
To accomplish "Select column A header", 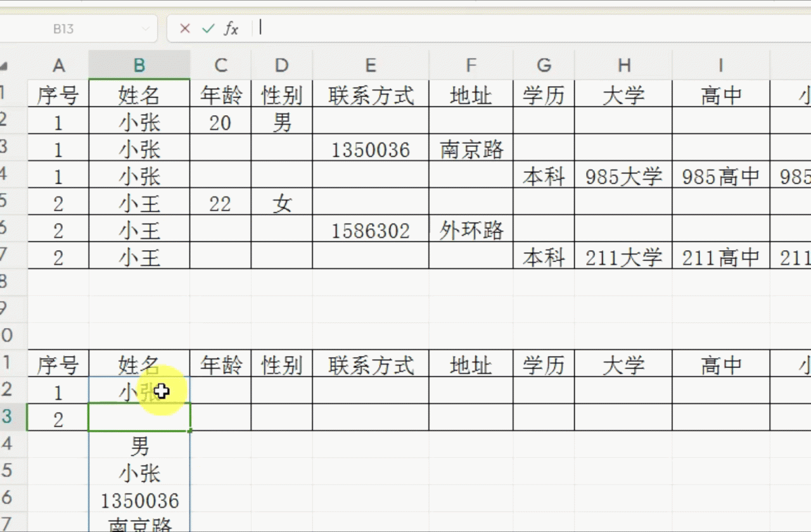I will point(58,65).
